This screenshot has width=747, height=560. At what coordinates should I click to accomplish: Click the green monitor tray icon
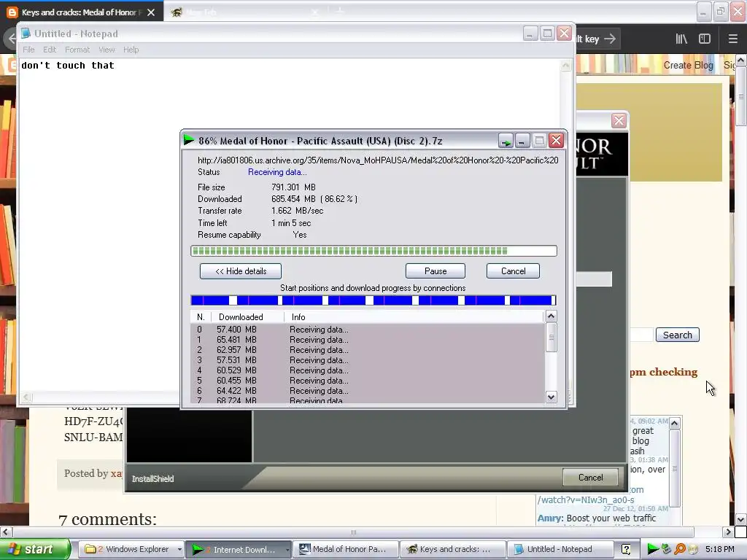[x=667, y=549]
